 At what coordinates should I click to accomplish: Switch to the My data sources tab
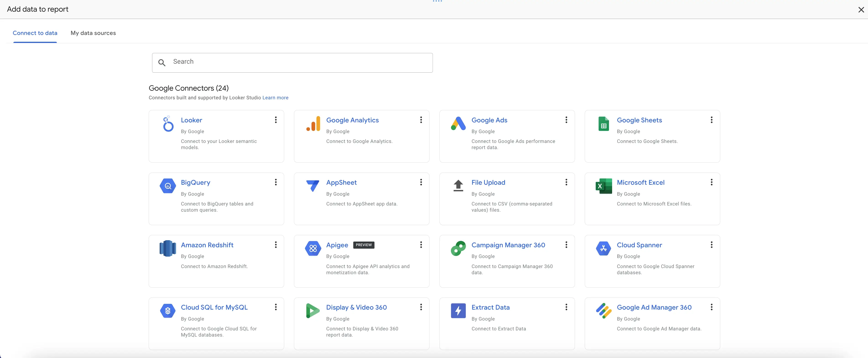[93, 33]
